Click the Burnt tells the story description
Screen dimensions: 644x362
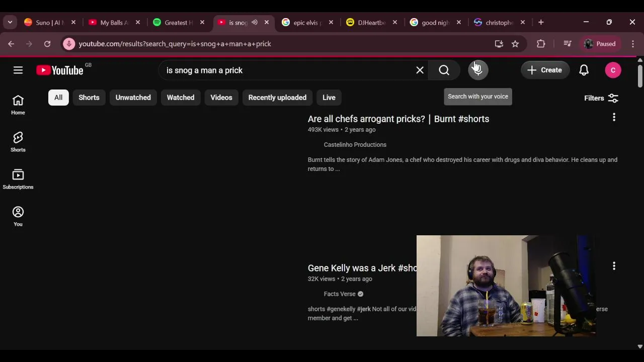pos(462,164)
